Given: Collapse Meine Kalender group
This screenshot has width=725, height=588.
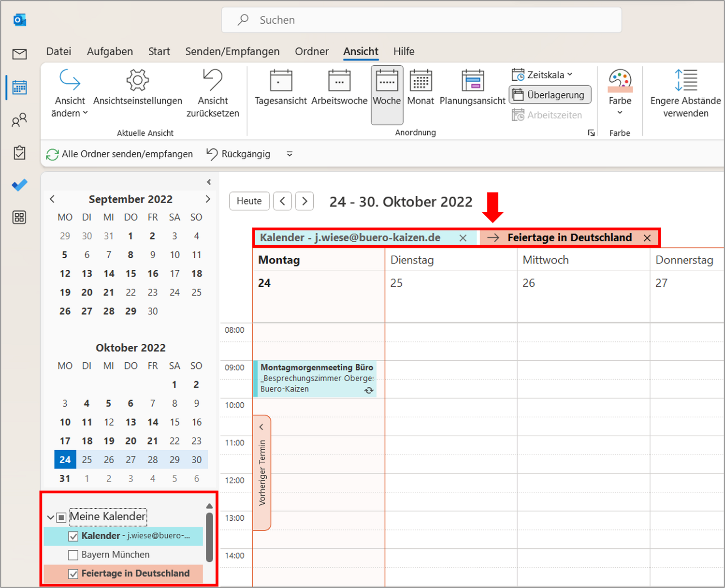Looking at the screenshot, I should pos(50,517).
